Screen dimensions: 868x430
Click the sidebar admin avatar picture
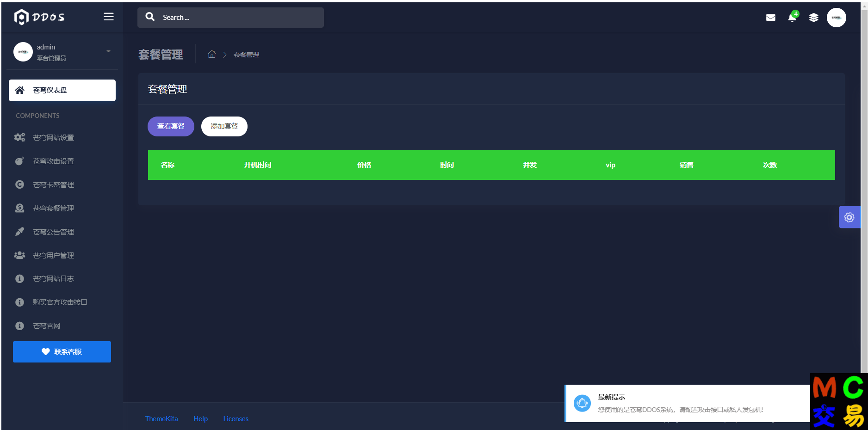(x=23, y=52)
